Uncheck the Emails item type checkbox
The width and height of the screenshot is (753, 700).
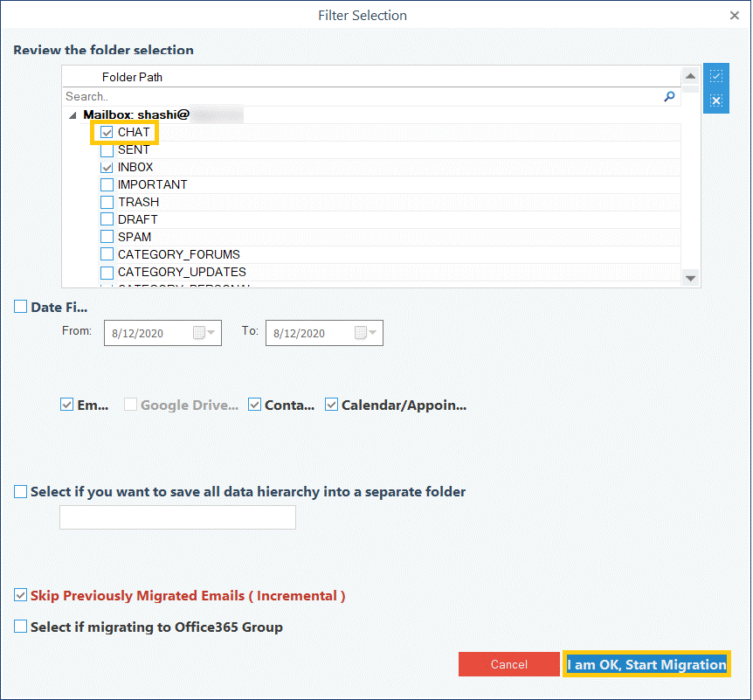[x=66, y=405]
